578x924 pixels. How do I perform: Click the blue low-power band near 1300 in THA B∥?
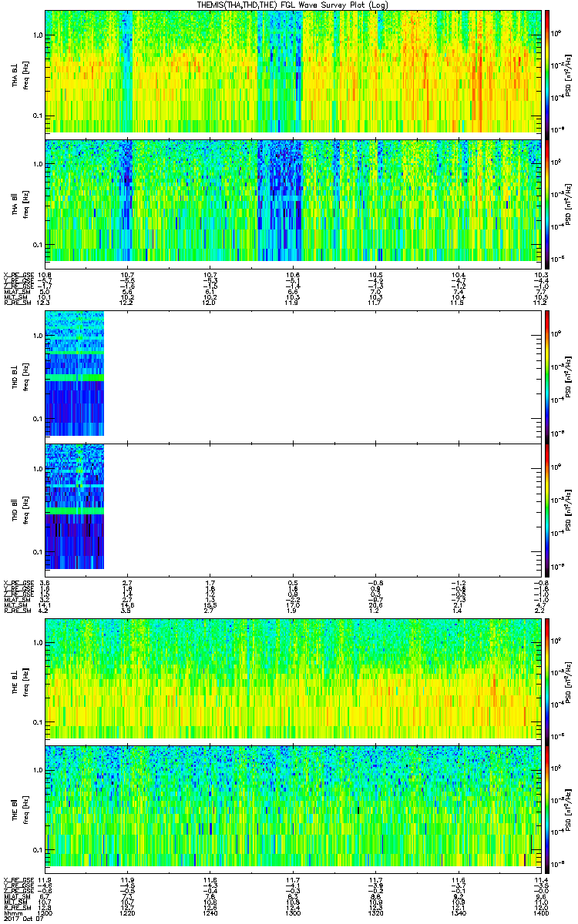[x=279, y=199]
